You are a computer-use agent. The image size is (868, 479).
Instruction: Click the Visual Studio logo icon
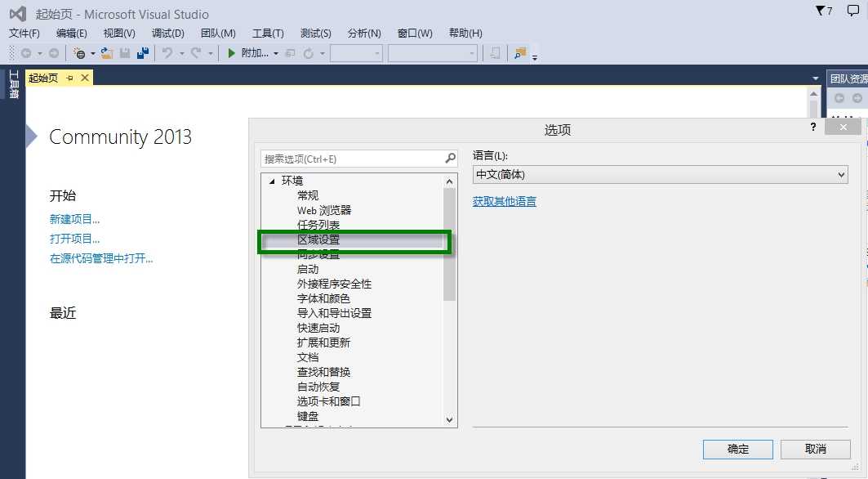(18, 15)
